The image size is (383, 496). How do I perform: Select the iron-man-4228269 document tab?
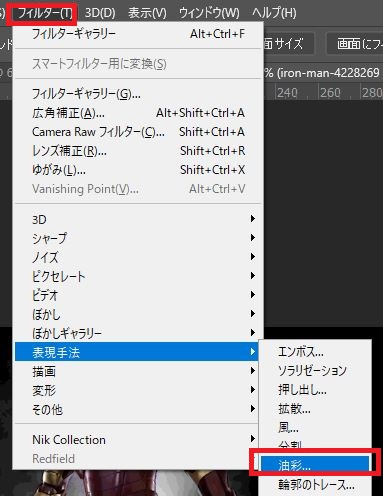click(x=323, y=72)
